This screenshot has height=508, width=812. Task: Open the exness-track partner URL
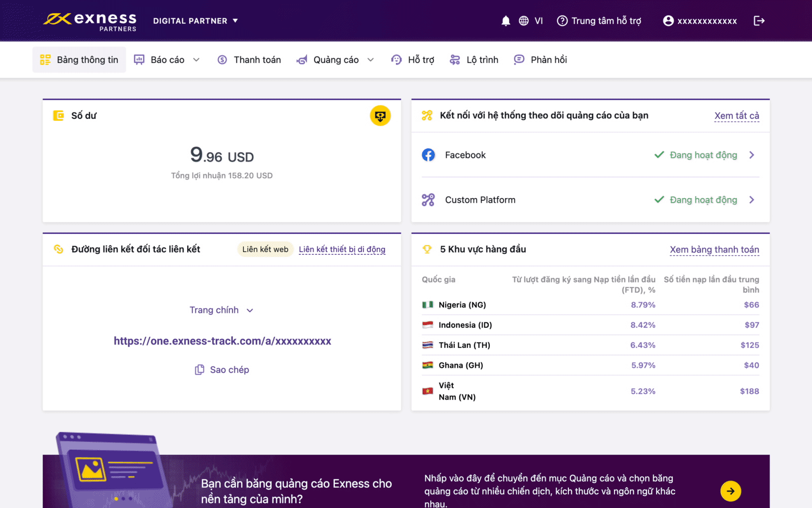pos(222,341)
